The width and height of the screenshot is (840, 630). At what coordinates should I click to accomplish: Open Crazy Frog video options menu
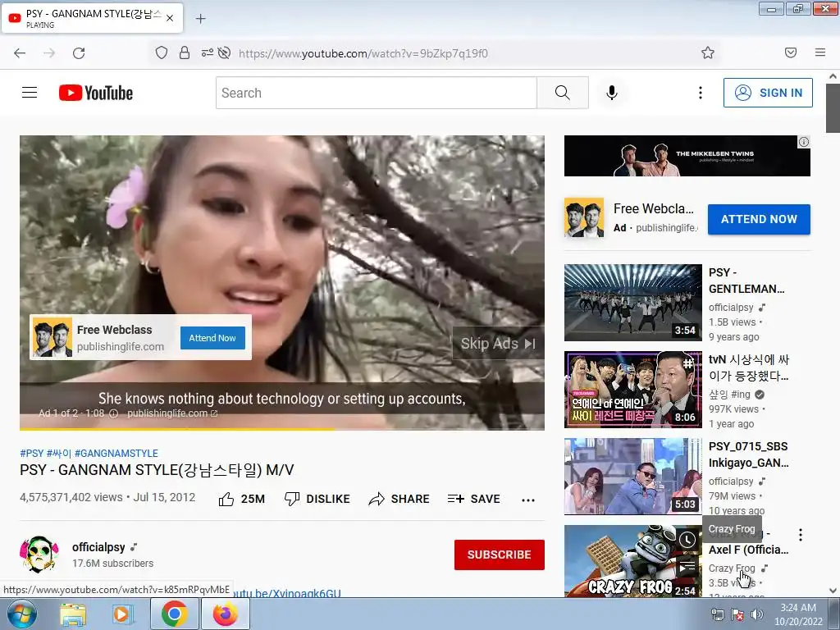click(x=801, y=534)
